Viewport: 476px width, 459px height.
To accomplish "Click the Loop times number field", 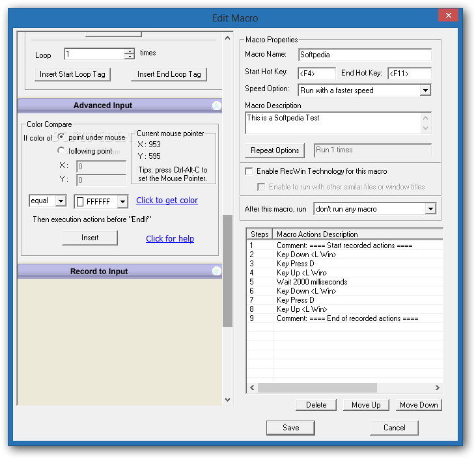I will [x=94, y=54].
